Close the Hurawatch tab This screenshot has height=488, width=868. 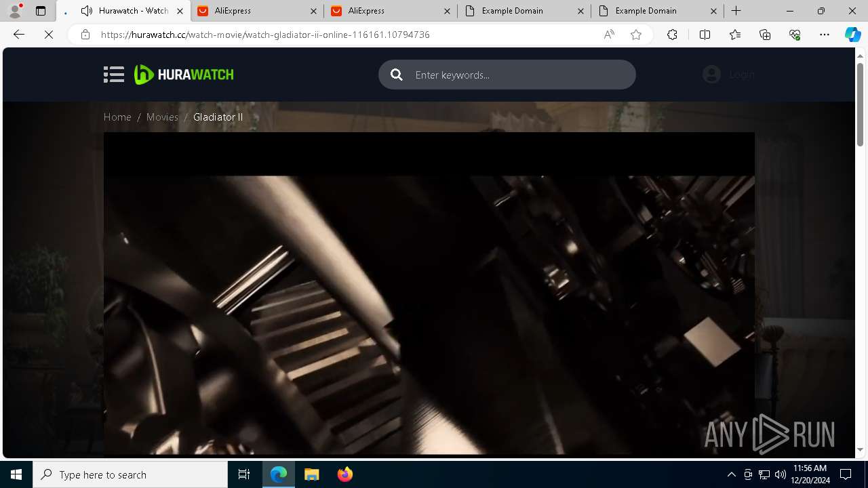tap(180, 11)
